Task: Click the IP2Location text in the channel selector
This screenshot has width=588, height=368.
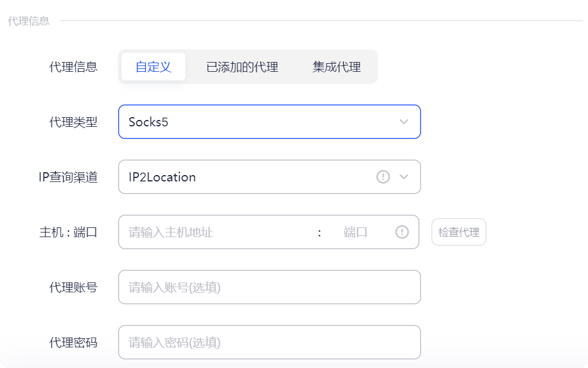Action: coord(161,177)
